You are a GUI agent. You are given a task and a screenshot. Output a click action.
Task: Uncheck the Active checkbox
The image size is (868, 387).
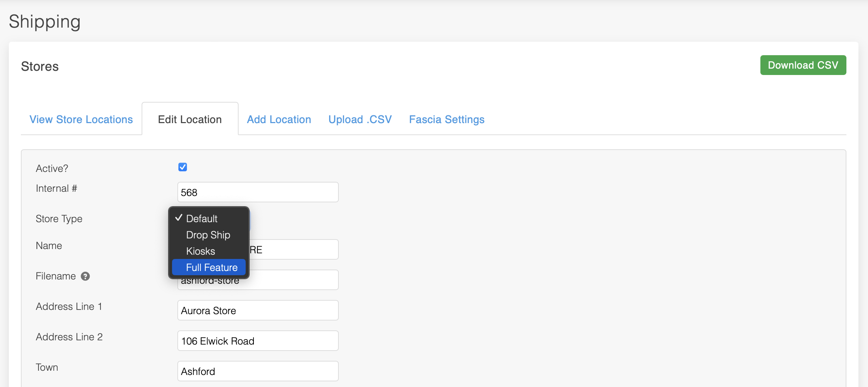tap(183, 167)
